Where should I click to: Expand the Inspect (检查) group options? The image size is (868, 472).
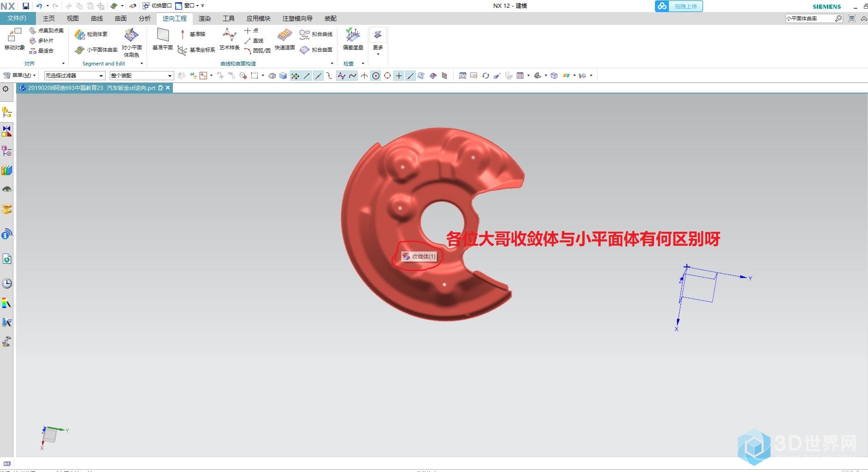(363, 64)
